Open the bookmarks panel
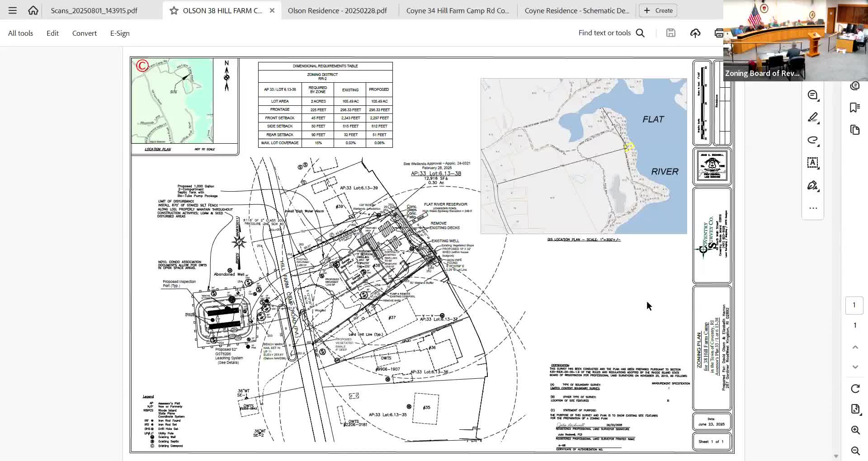868x461 pixels. pos(854,108)
